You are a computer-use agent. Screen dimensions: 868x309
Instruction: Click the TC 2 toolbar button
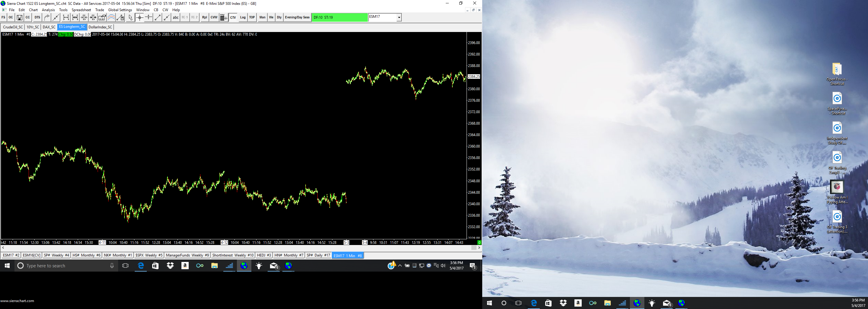point(194,18)
